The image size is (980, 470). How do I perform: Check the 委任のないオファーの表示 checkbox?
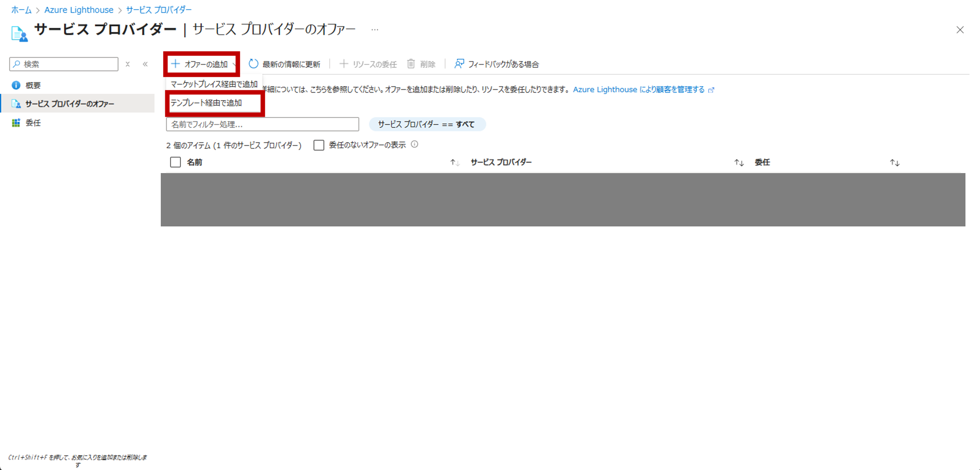(319, 145)
